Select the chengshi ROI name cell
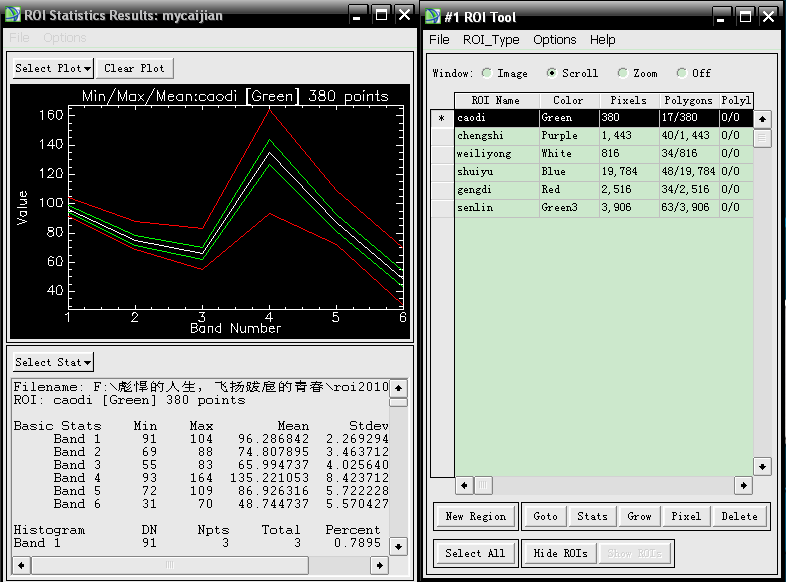The height and width of the screenshot is (582, 786). click(497, 136)
